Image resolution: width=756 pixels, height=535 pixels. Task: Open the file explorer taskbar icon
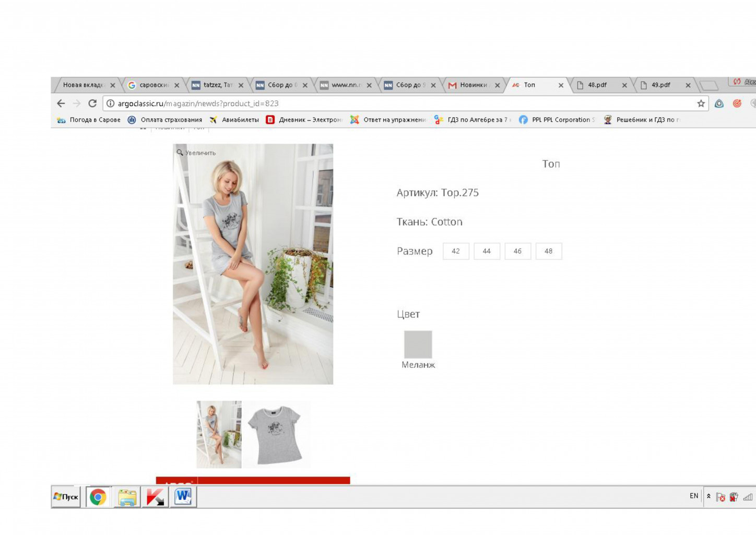(x=127, y=497)
